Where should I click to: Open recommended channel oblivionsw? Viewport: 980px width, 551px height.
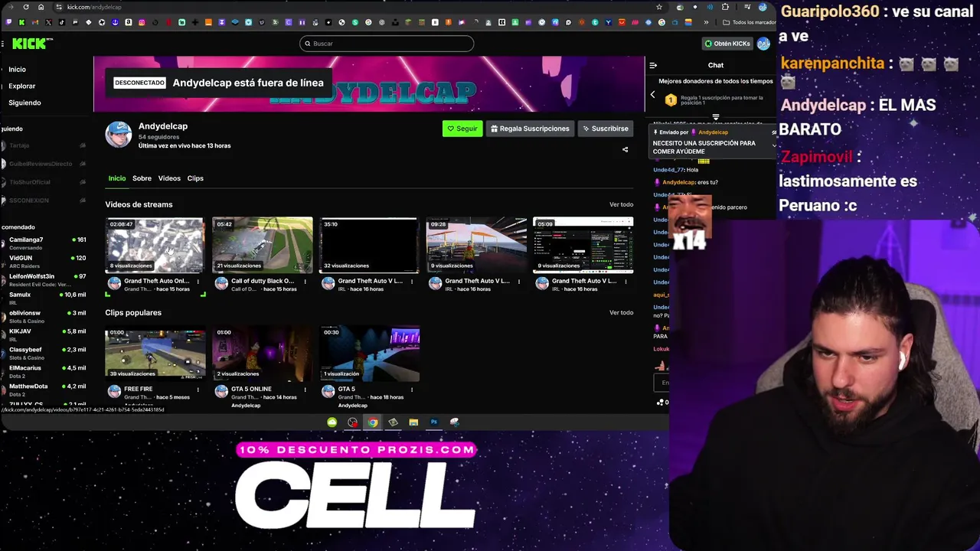[x=44, y=317]
